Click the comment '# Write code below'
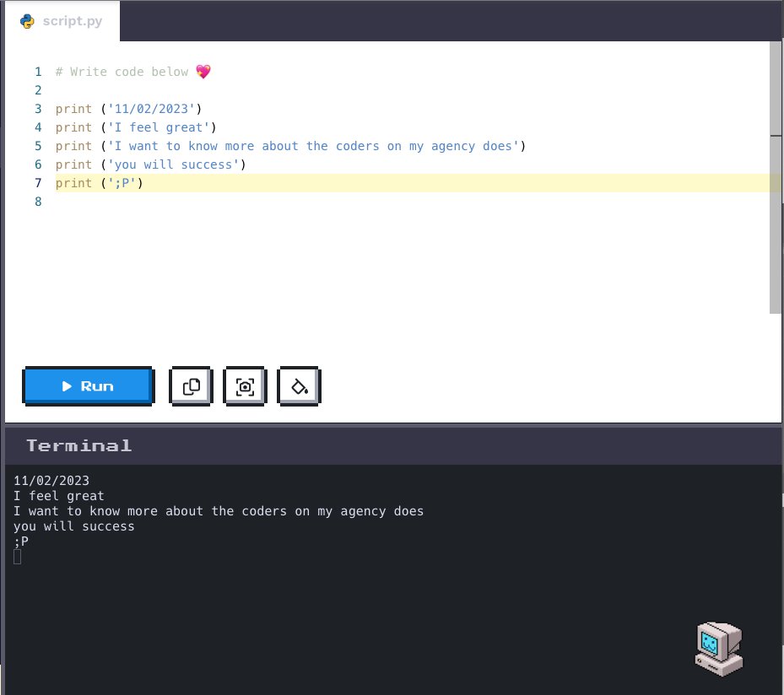The height and width of the screenshot is (695, 784). (x=122, y=72)
